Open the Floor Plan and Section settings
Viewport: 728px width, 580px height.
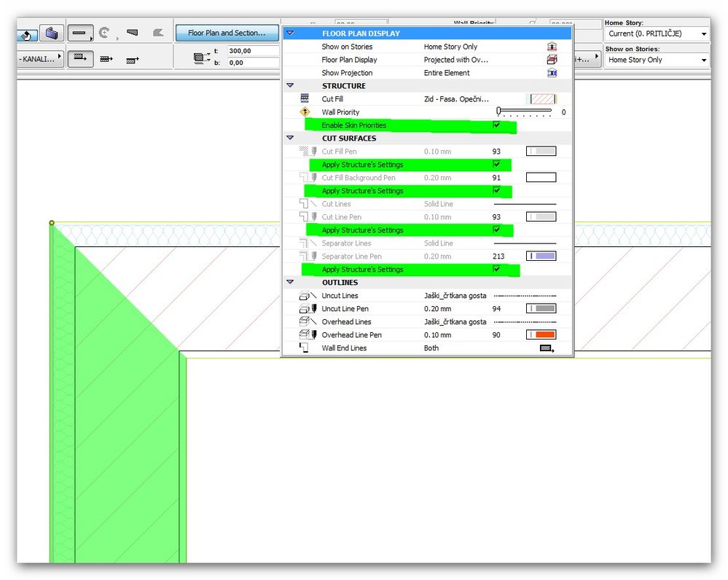(226, 33)
